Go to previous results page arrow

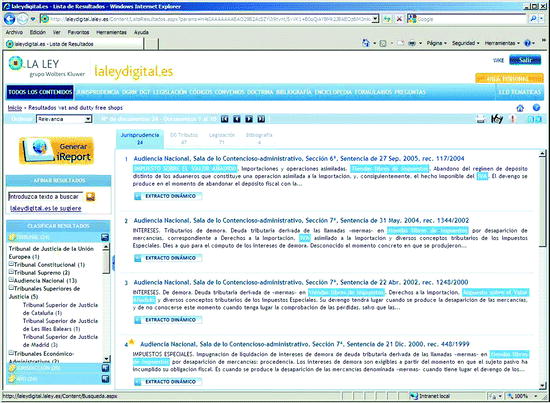point(237,119)
